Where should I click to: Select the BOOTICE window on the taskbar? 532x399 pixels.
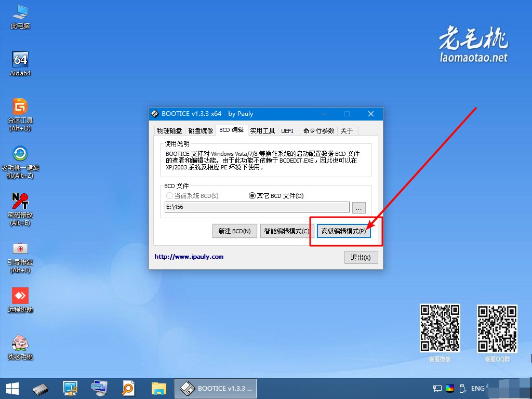tap(215, 388)
